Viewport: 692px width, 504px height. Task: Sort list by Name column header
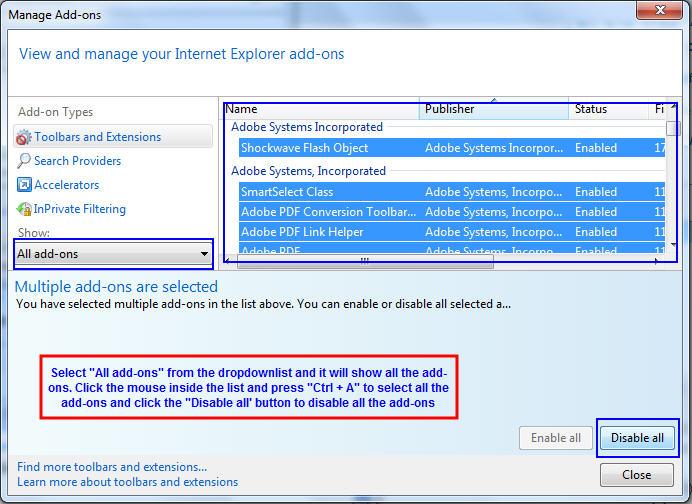(321, 109)
